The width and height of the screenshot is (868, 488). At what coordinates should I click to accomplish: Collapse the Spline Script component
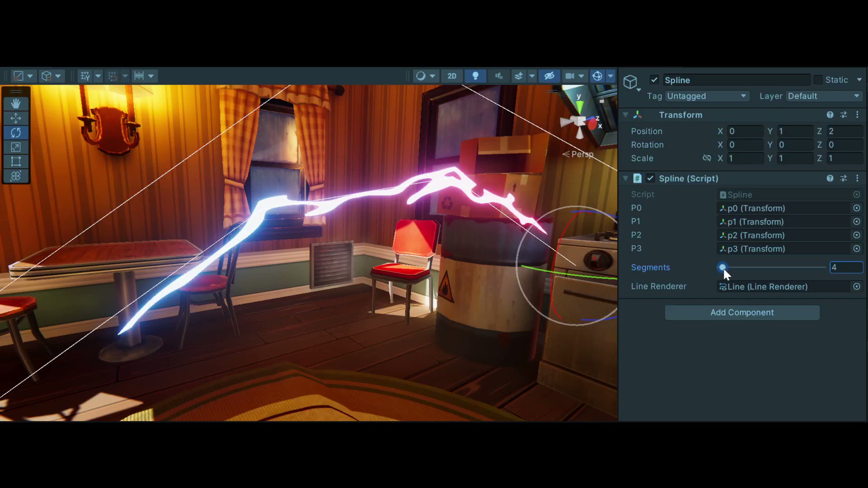[625, 178]
